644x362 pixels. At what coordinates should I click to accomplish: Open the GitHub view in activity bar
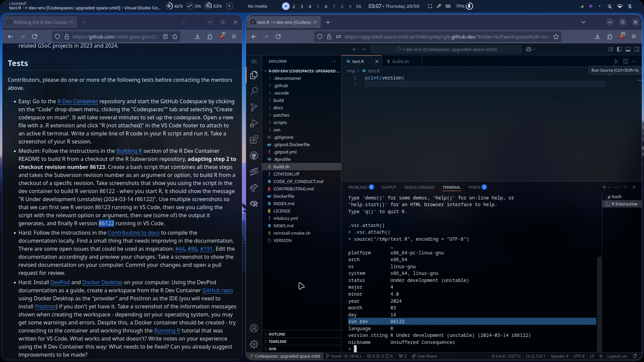(254, 156)
